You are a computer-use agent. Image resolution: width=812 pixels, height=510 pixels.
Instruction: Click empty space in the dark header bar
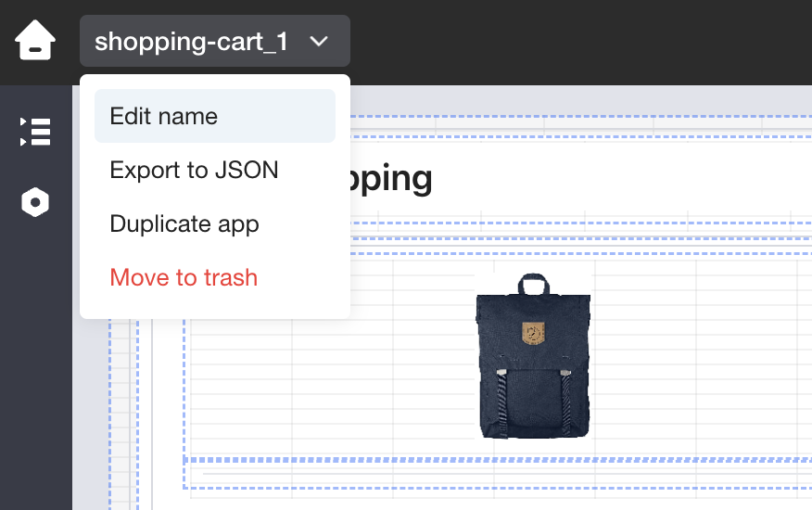coord(575,42)
